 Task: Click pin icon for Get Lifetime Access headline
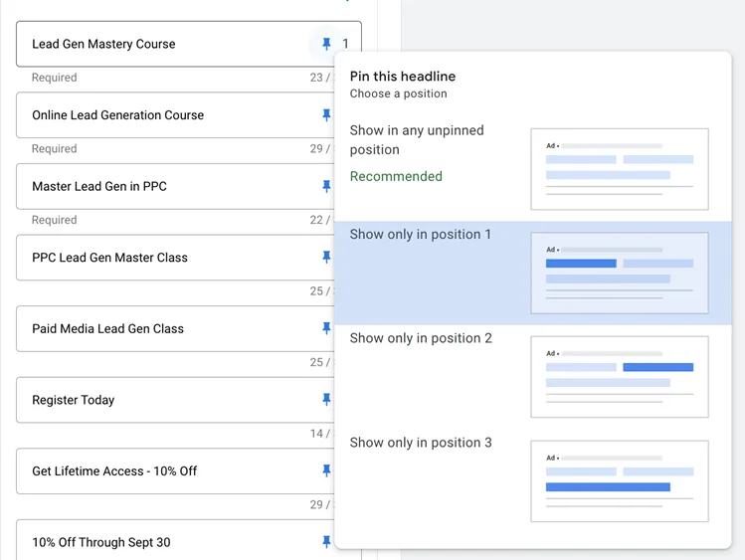(326, 470)
